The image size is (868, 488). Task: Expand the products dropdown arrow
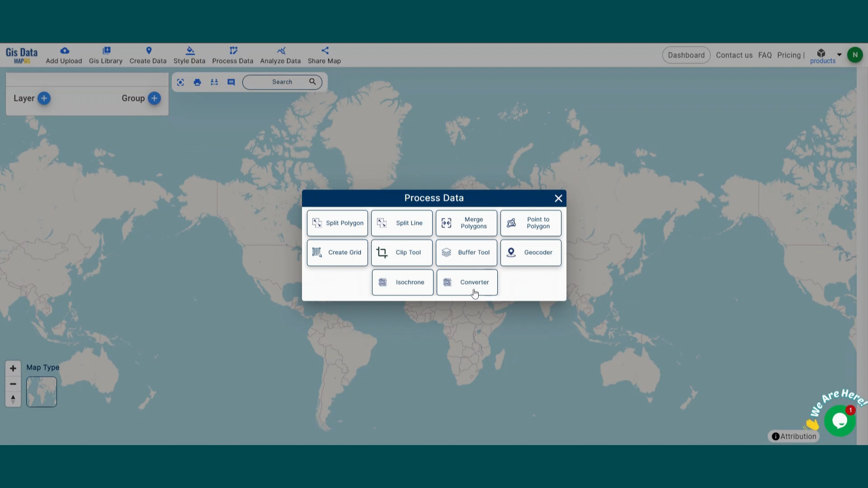[x=839, y=54]
